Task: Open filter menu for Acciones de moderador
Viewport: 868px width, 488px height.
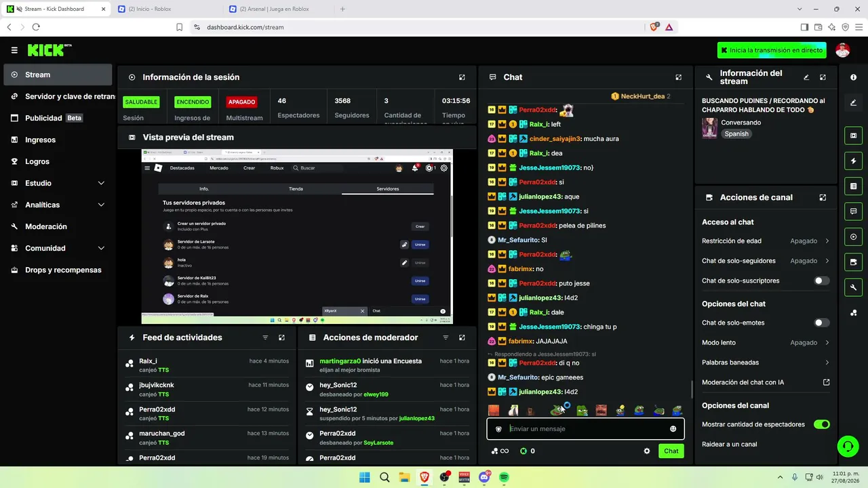Action: (446, 338)
